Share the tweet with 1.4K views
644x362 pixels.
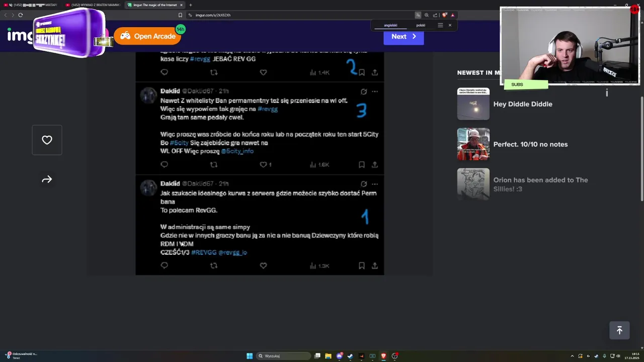pyautogui.click(x=374, y=72)
